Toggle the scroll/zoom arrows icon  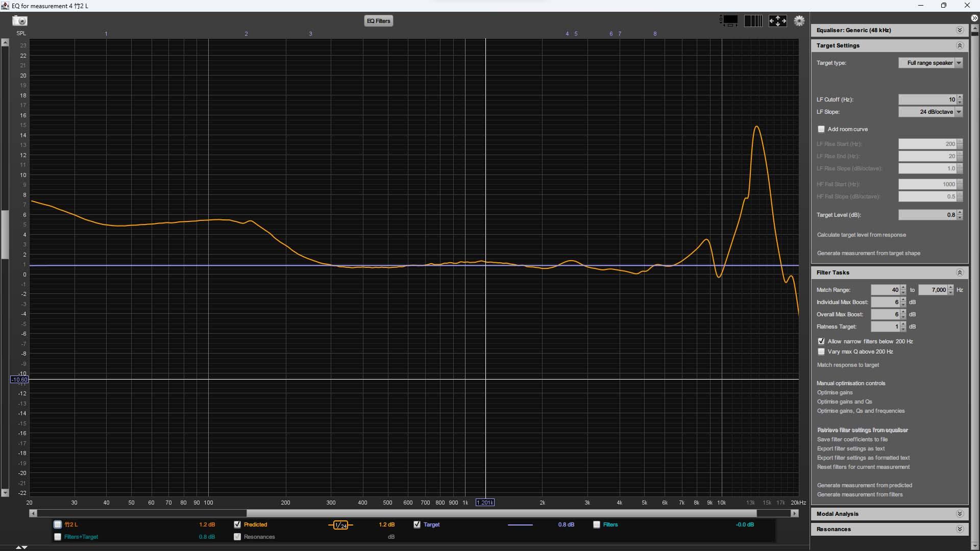(777, 21)
